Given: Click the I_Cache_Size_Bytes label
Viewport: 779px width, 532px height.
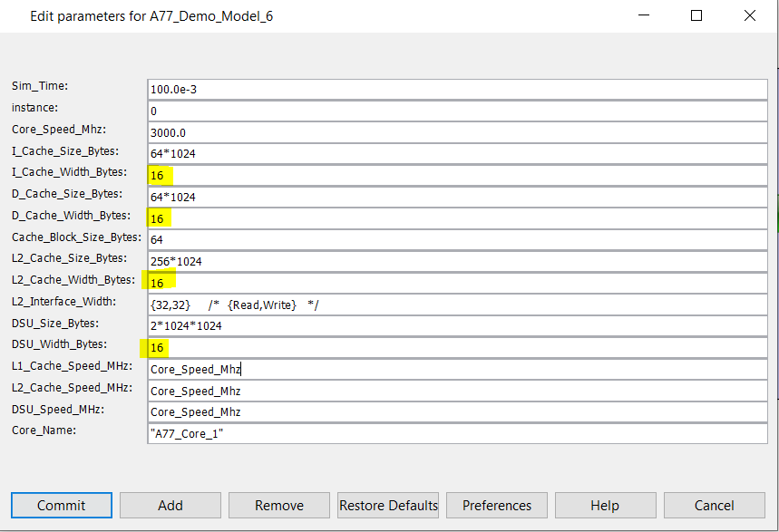Looking at the screenshot, I should click(x=65, y=151).
